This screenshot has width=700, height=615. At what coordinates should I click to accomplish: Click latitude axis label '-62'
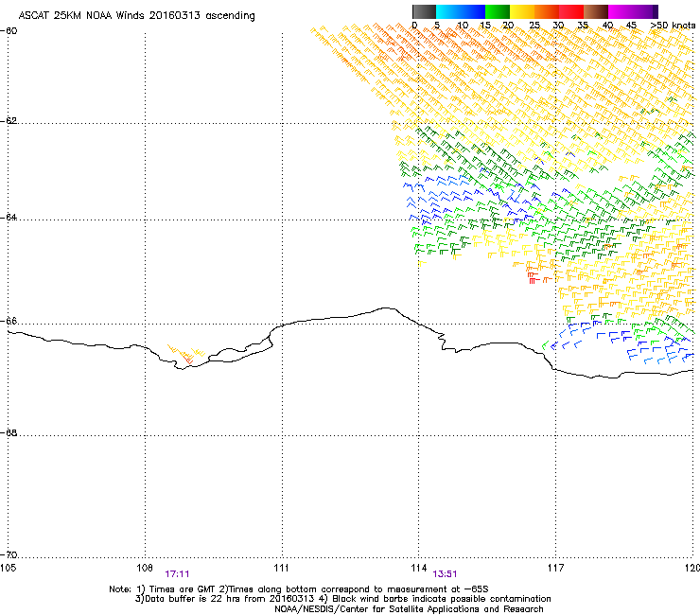click(9, 121)
